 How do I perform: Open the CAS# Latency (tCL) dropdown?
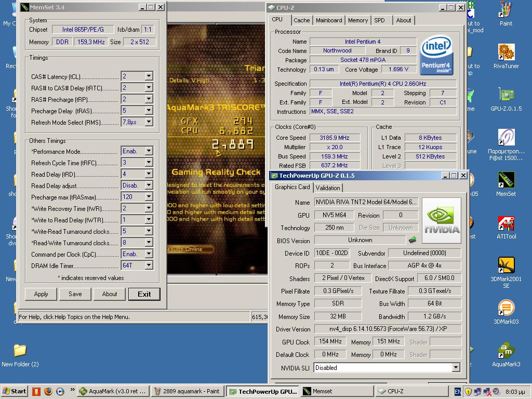click(149, 76)
